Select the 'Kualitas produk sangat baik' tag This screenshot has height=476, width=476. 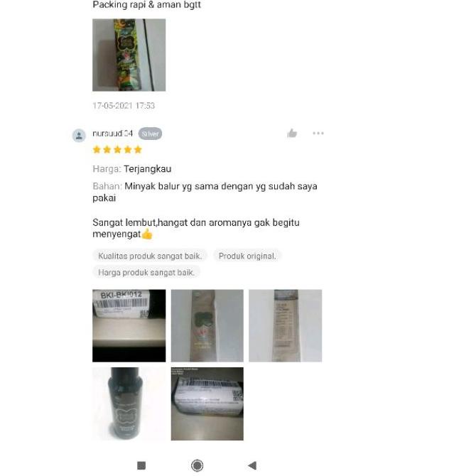150,256
